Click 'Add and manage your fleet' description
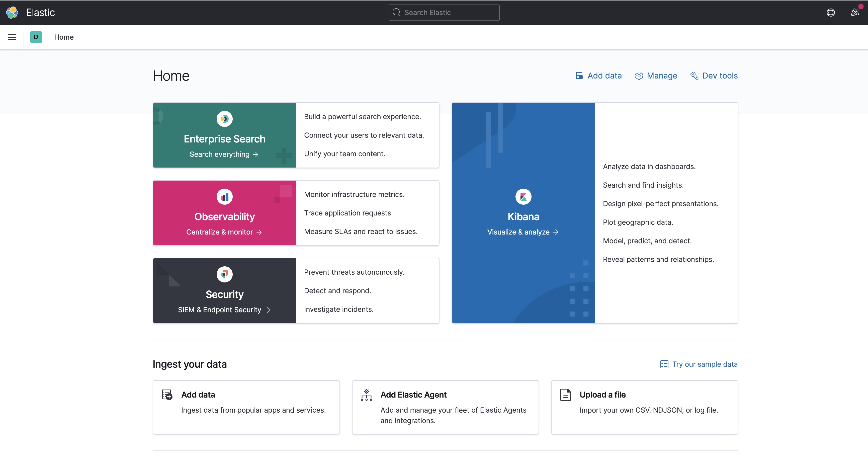The height and width of the screenshot is (456, 868). [453, 415]
